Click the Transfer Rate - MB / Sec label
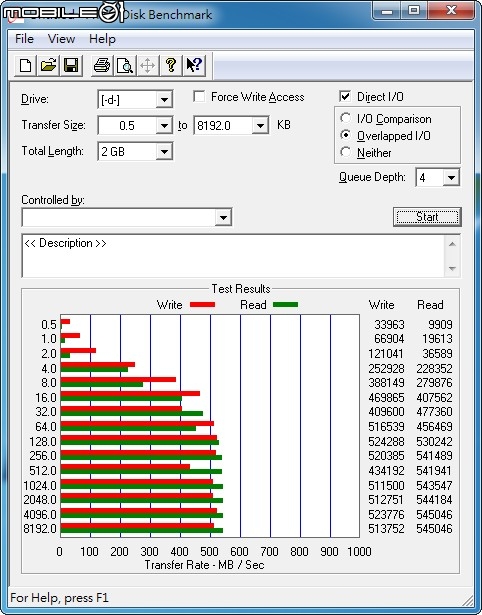 204,565
